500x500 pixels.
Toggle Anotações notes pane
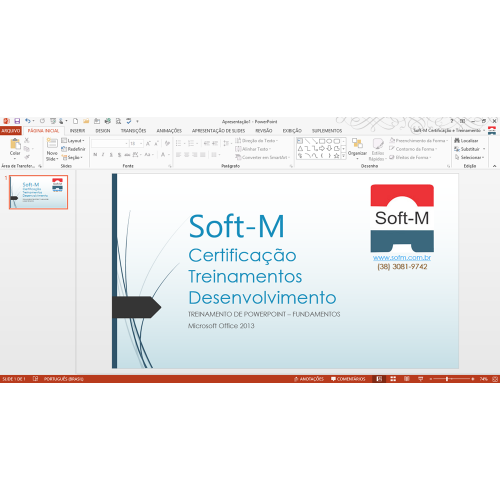pyautogui.click(x=309, y=379)
